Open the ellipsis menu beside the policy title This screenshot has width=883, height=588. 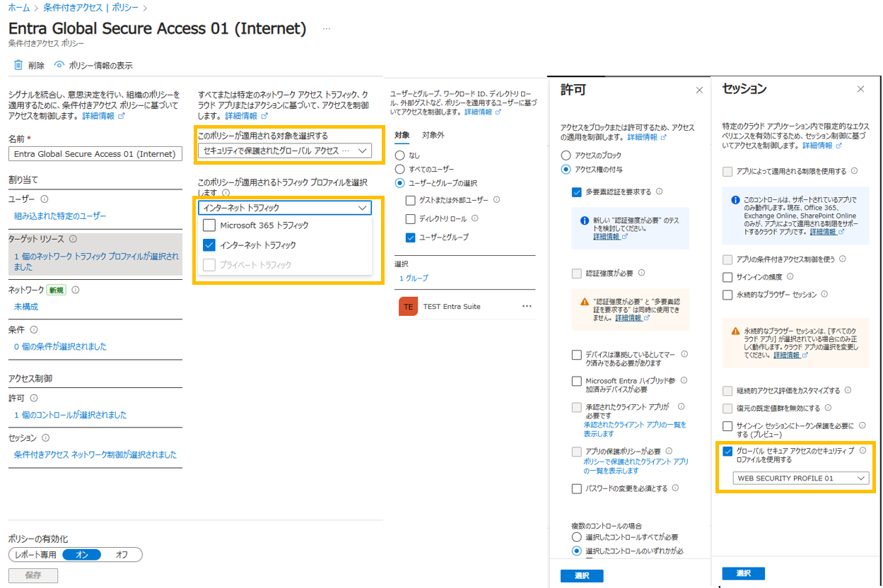pos(327,29)
